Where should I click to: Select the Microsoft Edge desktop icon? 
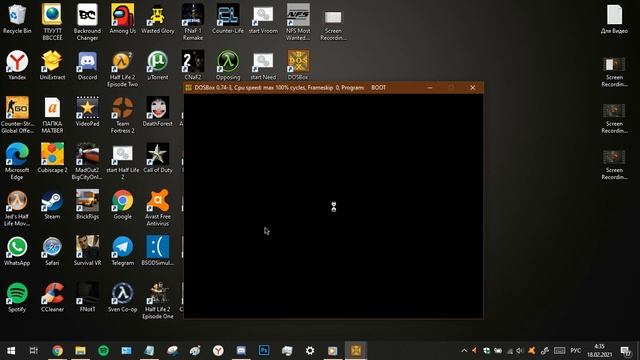coord(17,162)
